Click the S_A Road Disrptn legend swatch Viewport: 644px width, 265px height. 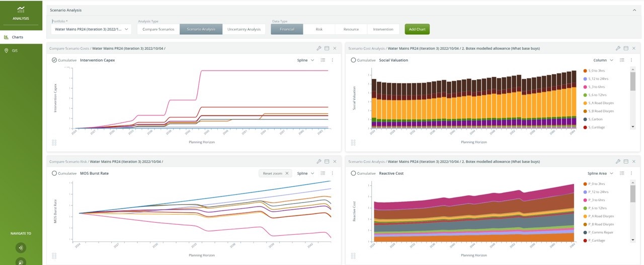pos(585,103)
